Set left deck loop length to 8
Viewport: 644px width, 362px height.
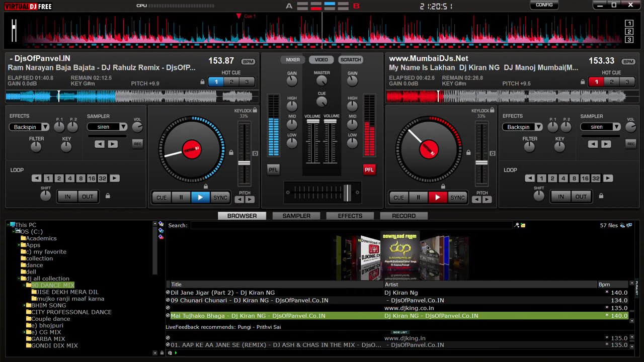[80, 178]
